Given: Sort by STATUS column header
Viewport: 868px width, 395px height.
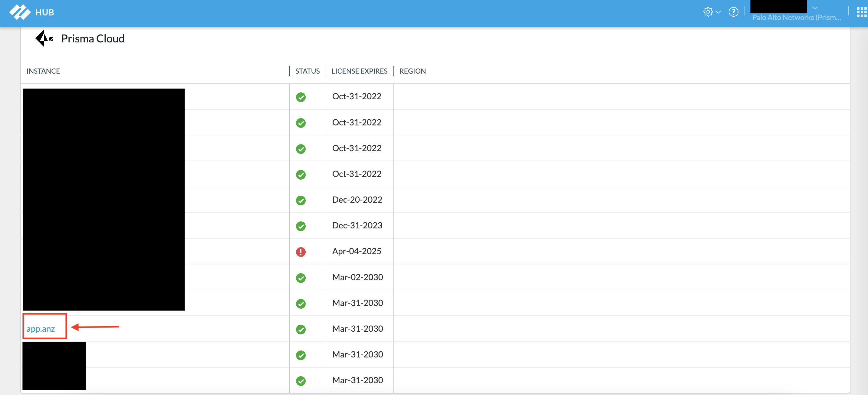Looking at the screenshot, I should pos(307,71).
